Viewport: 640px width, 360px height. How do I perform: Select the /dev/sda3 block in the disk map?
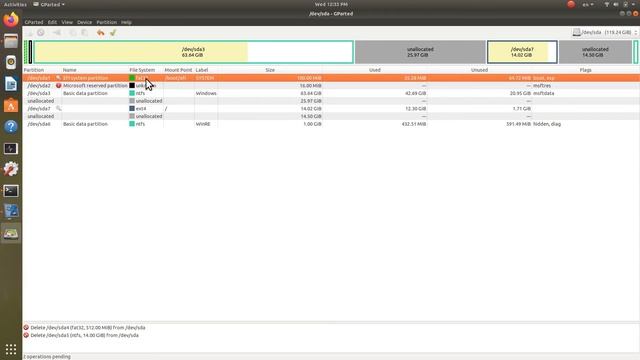tap(193, 52)
